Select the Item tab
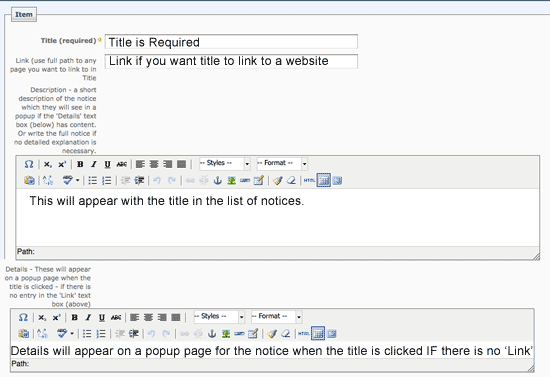The height and width of the screenshot is (377, 550). tap(24, 15)
